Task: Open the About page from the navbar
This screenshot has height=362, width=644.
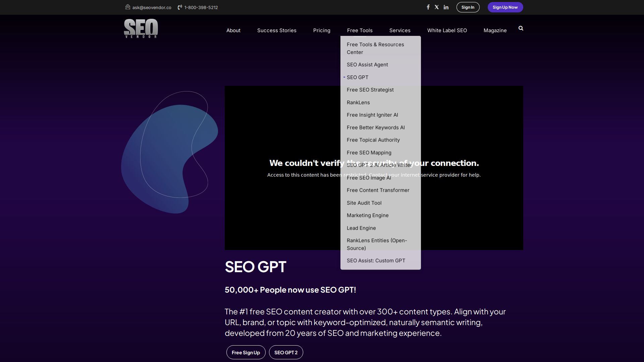Action: click(233, 30)
